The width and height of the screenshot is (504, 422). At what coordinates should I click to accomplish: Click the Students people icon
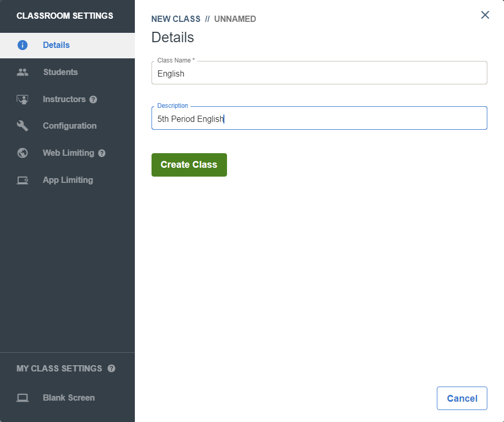[x=22, y=72]
